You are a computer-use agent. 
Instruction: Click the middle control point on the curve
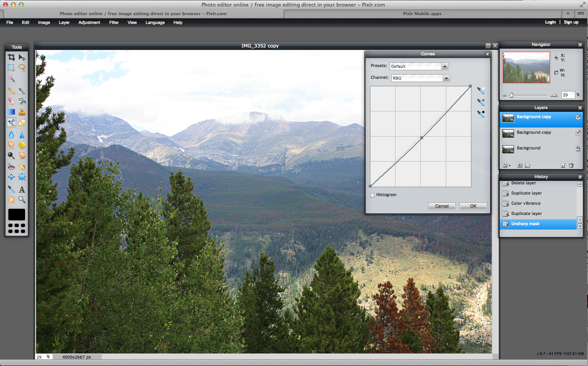click(421, 138)
